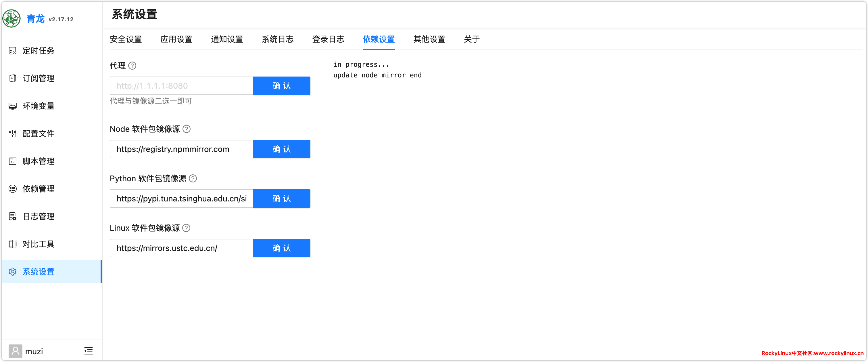Confirm the Node mirror with 确认 button
The image size is (868, 362).
point(281,149)
